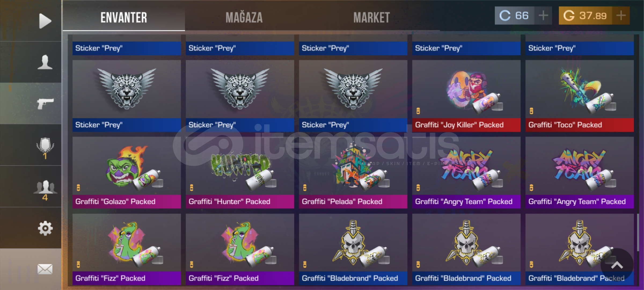
Task: Open the profile silhouette icon
Action: 45,62
